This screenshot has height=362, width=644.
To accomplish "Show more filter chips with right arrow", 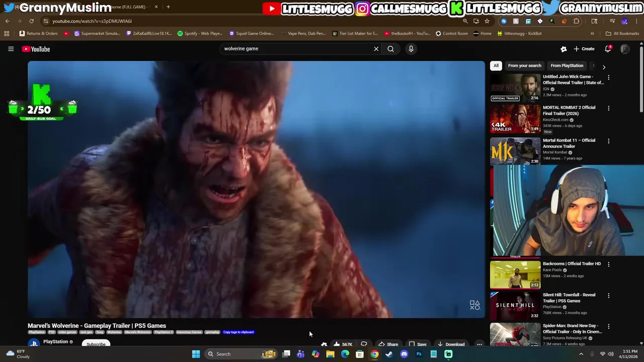I will 604,66.
